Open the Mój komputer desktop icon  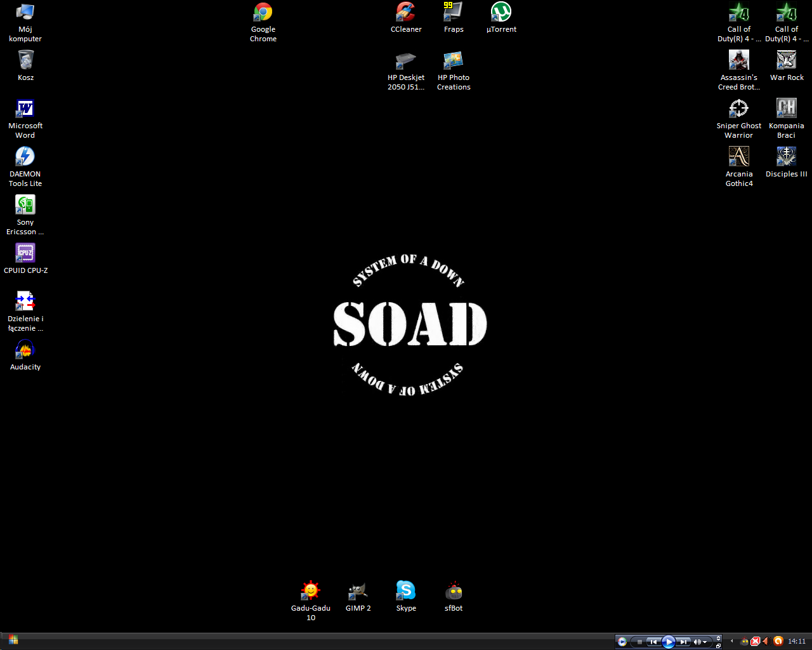(x=25, y=22)
